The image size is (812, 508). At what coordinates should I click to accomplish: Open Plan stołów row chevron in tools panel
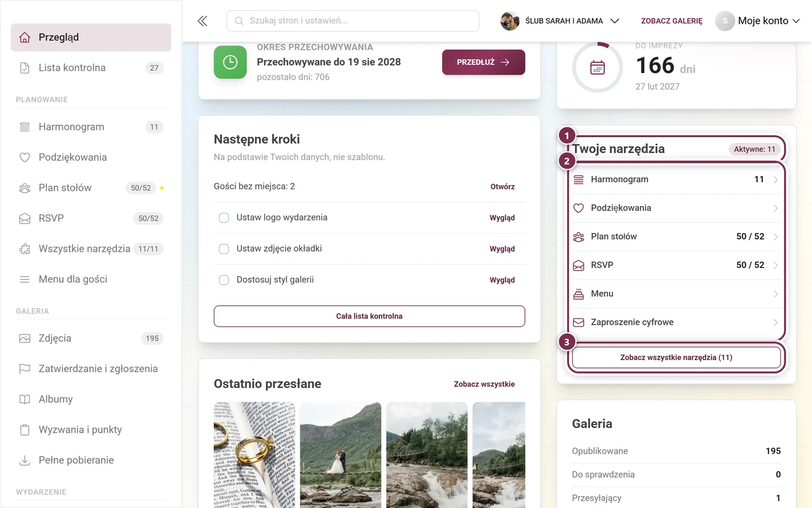pyautogui.click(x=776, y=237)
